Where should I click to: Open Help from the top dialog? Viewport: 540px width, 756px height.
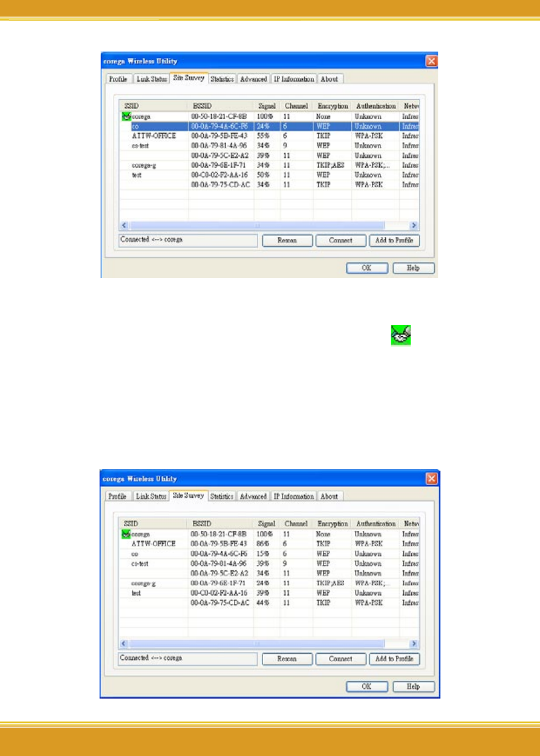pos(414,268)
